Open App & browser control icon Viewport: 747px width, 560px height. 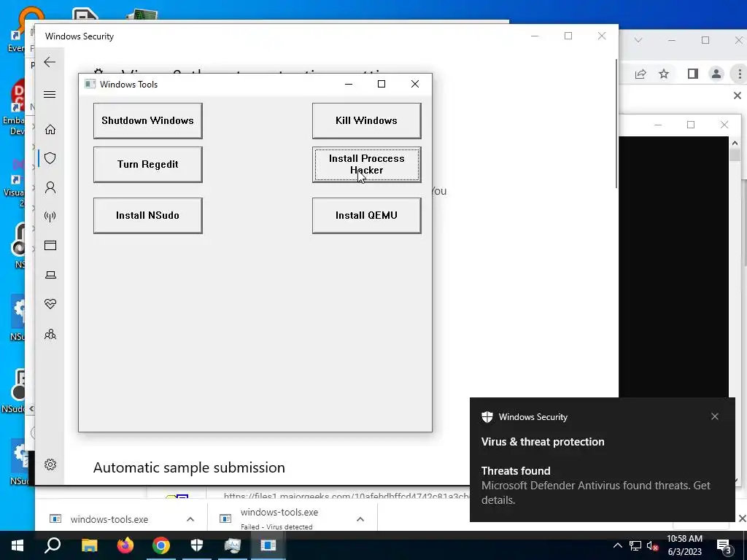pos(50,245)
